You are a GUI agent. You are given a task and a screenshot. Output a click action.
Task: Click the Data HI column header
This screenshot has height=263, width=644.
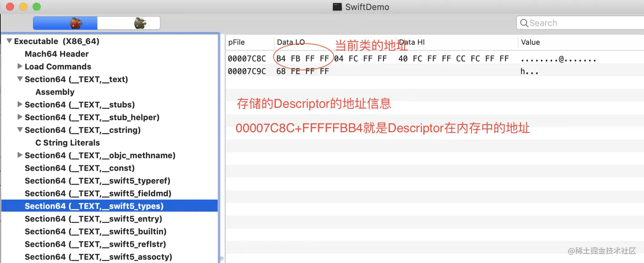coord(411,42)
